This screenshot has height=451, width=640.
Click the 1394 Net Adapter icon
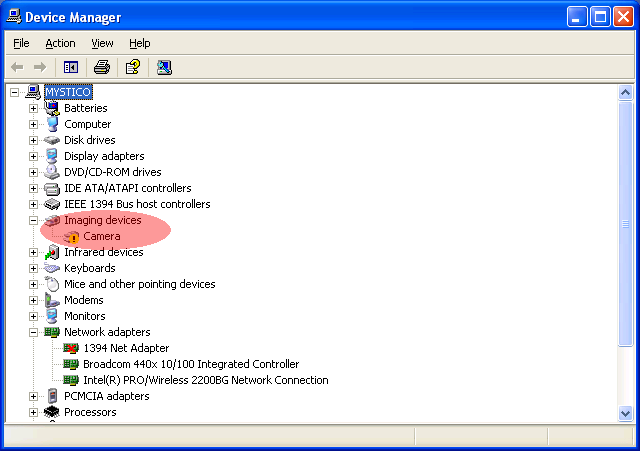coord(71,348)
